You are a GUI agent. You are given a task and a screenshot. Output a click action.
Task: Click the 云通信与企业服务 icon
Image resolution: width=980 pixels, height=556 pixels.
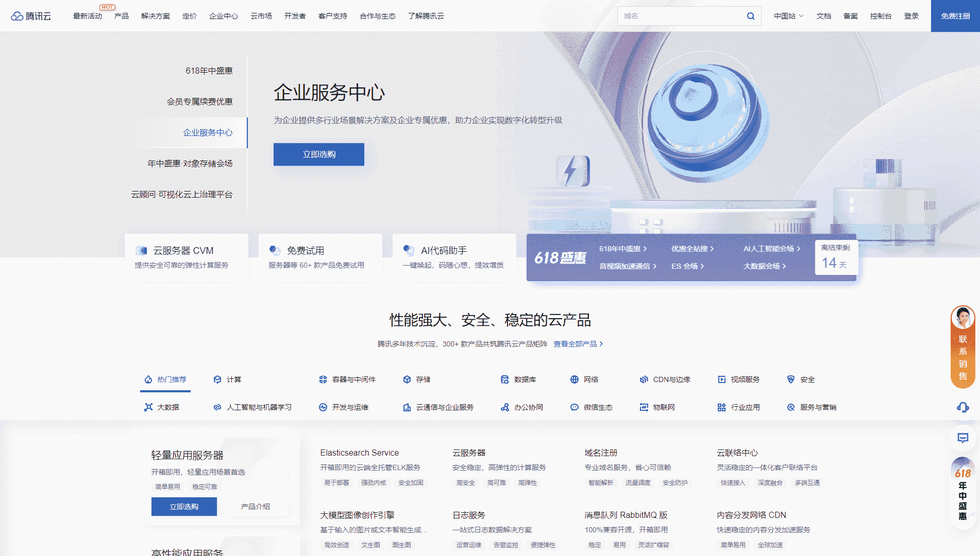pos(407,407)
